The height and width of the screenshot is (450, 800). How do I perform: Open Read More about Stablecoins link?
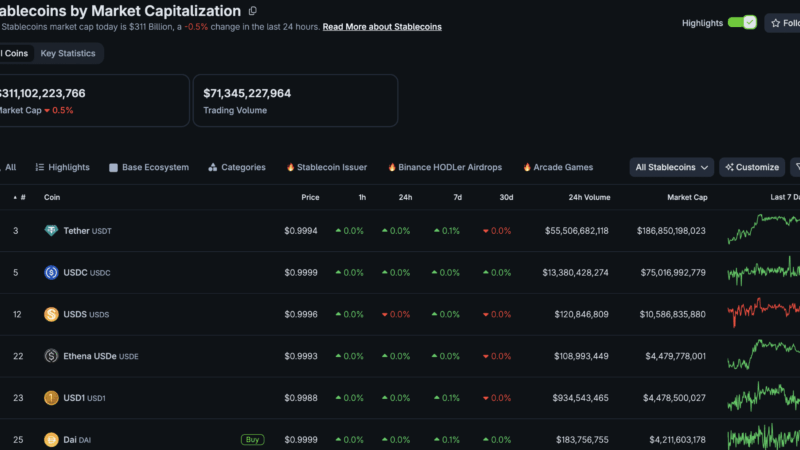(382, 27)
